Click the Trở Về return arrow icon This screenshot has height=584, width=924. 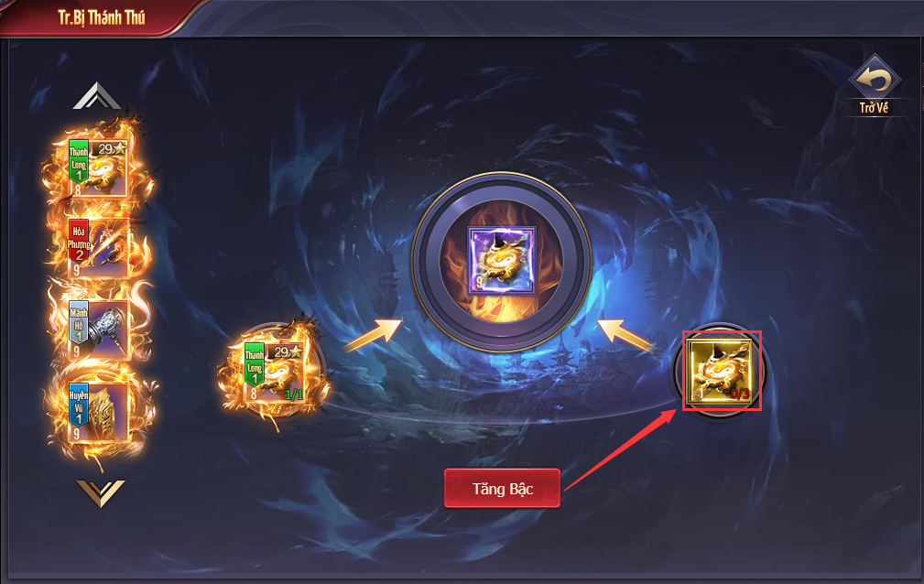click(x=874, y=78)
